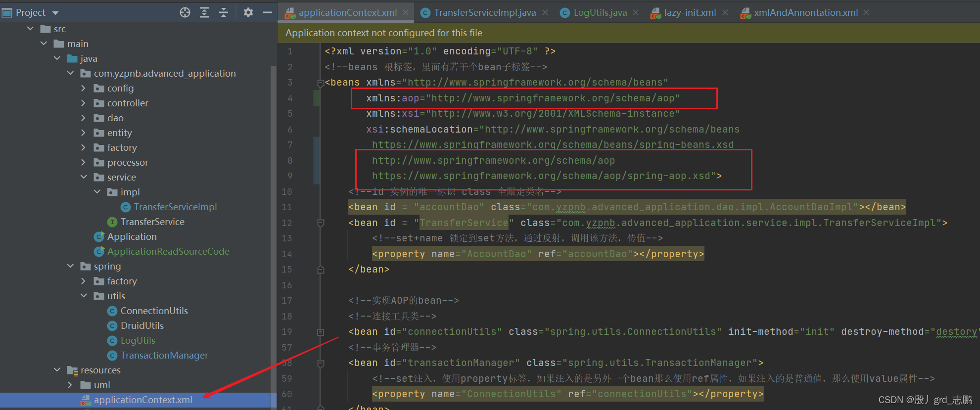The height and width of the screenshot is (410, 980).
Task: Click the ConnectionUtils class icon
Action: (112, 311)
